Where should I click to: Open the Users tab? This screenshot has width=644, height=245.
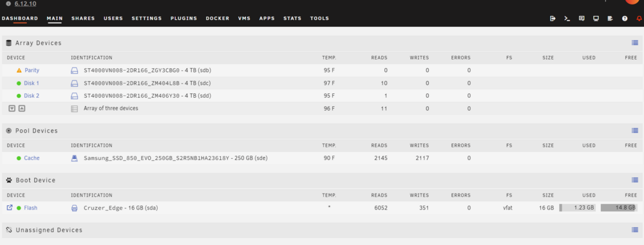[113, 19]
